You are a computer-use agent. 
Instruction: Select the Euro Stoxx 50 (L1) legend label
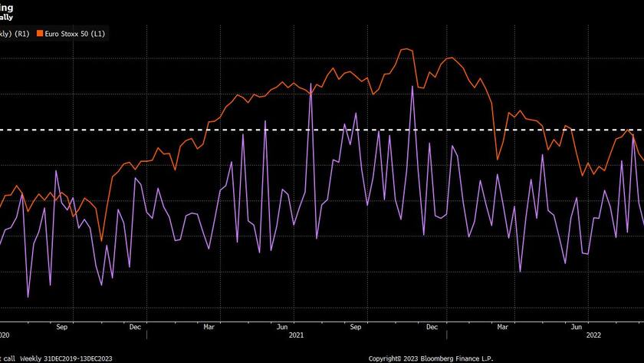pyautogui.click(x=75, y=34)
